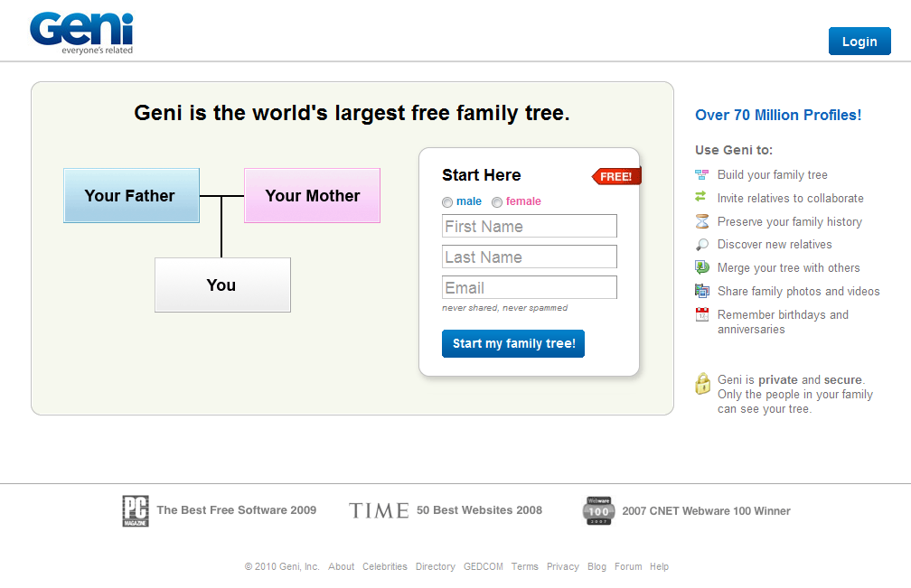
Task: Click the Login button
Action: coord(859,41)
